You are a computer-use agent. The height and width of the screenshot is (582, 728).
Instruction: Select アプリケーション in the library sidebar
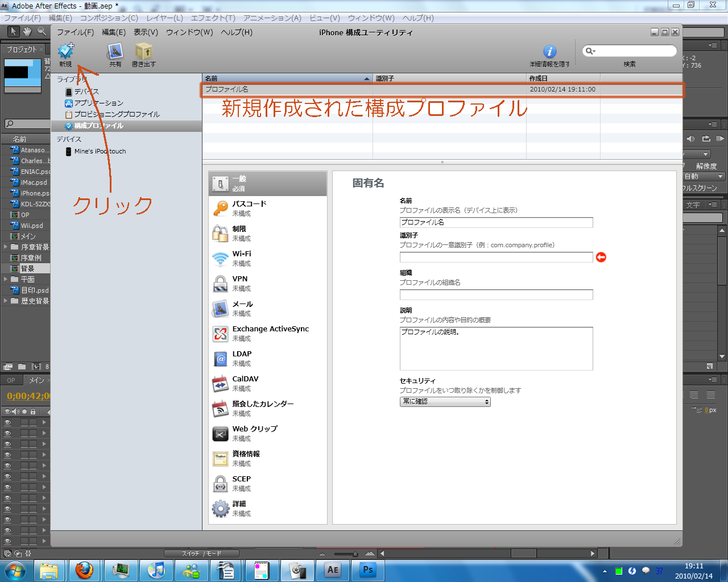pos(98,103)
